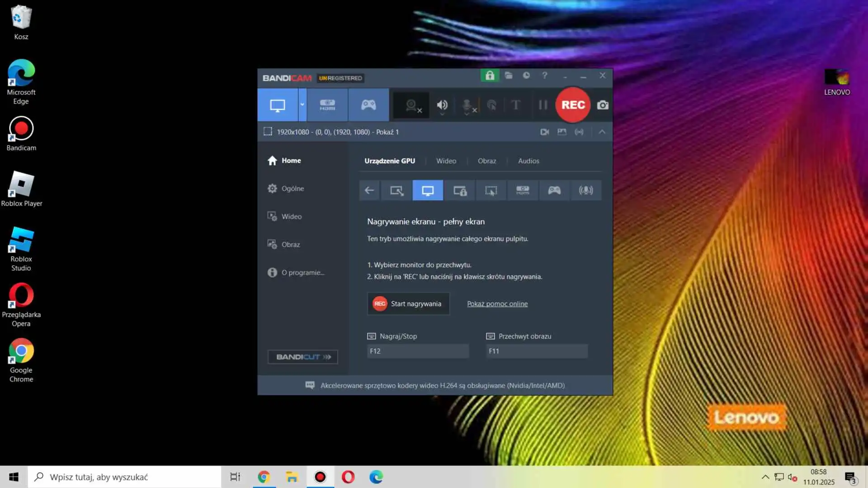The height and width of the screenshot is (488, 868).
Task: Choose the audio-only recording mode icon
Action: coord(585,191)
